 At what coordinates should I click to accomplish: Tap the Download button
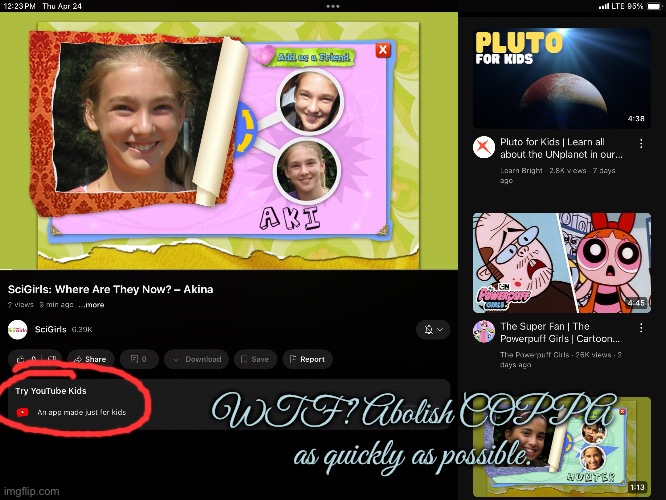coord(196,359)
